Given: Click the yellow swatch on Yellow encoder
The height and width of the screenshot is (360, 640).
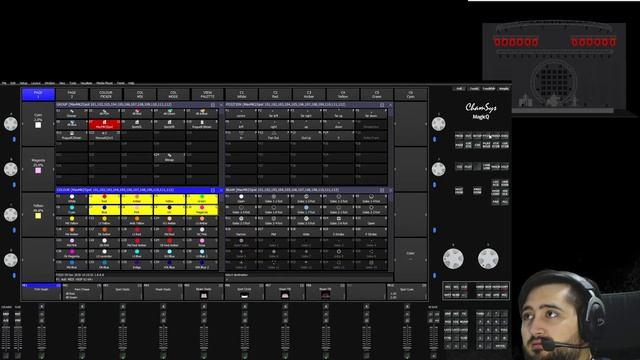Looking at the screenshot, I should [38, 216].
